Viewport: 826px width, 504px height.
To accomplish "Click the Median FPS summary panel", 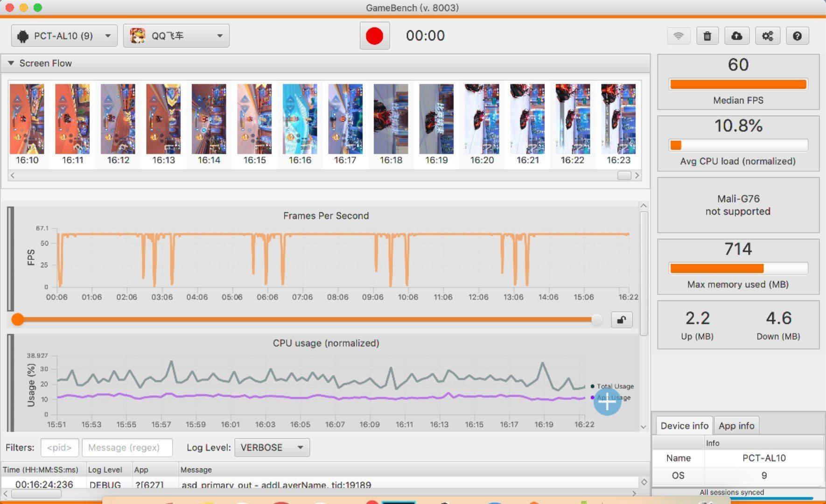I will [x=738, y=82].
